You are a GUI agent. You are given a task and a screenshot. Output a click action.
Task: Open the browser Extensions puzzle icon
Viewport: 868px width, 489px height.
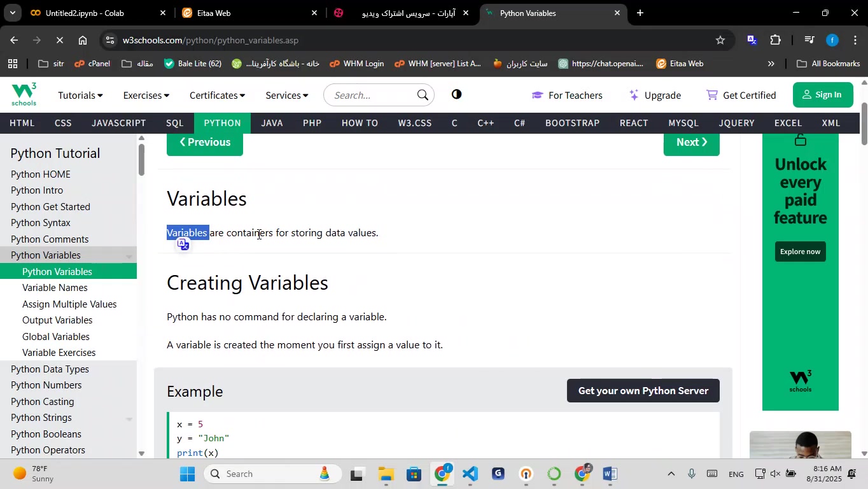point(775,40)
